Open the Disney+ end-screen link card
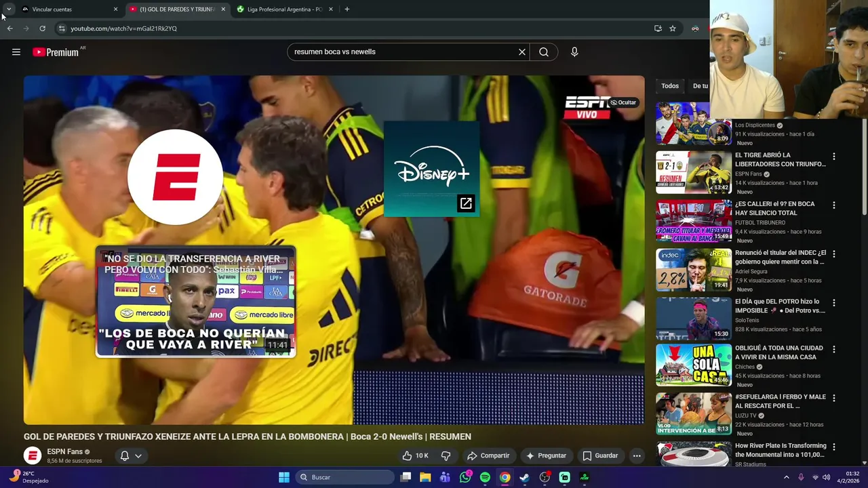This screenshot has height=488, width=868. (x=432, y=169)
